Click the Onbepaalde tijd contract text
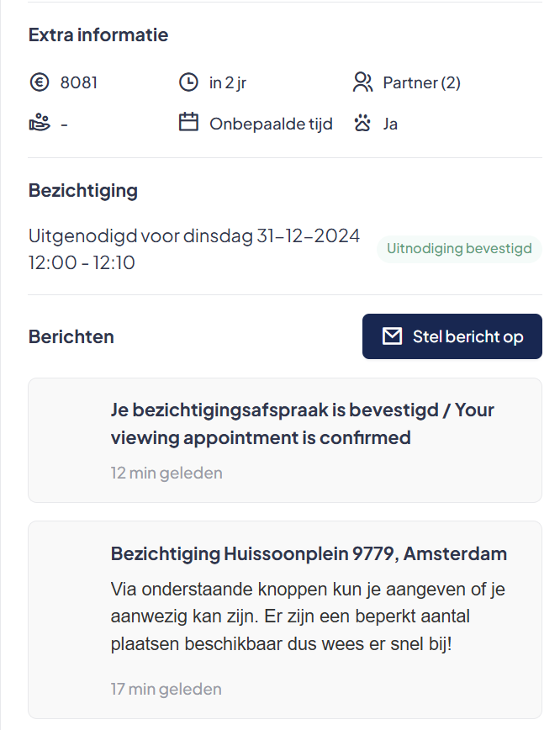Image resolution: width=560 pixels, height=730 pixels. coord(271,124)
